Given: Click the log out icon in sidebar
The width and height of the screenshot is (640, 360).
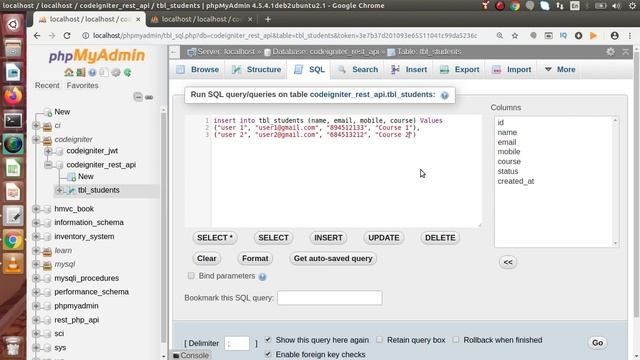Looking at the screenshot, I should [x=81, y=72].
